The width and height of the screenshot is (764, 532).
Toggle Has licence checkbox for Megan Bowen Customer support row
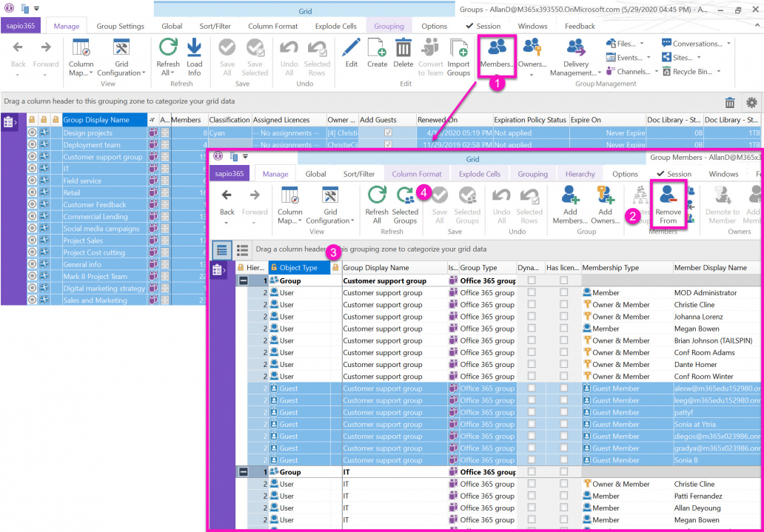click(x=563, y=329)
